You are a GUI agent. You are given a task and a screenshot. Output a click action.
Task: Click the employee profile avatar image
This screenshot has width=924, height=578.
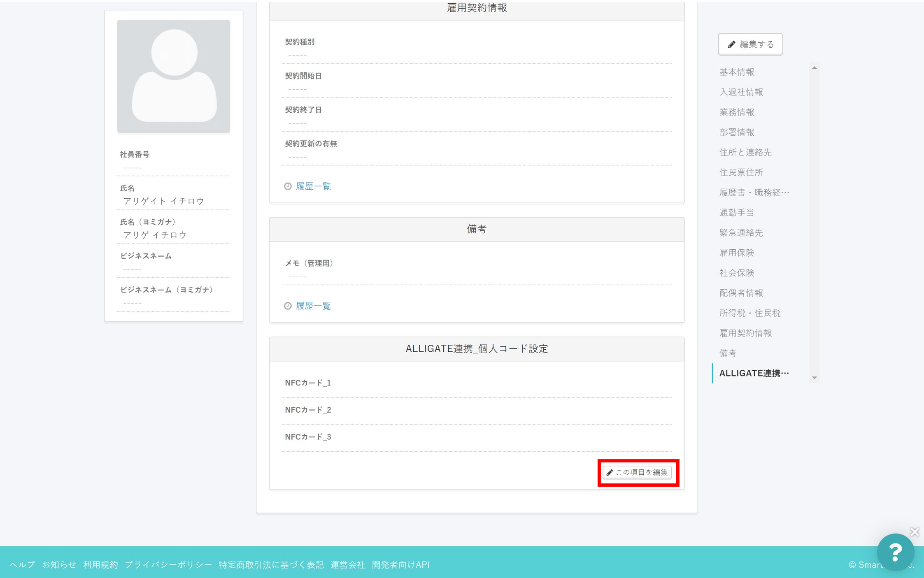click(174, 77)
